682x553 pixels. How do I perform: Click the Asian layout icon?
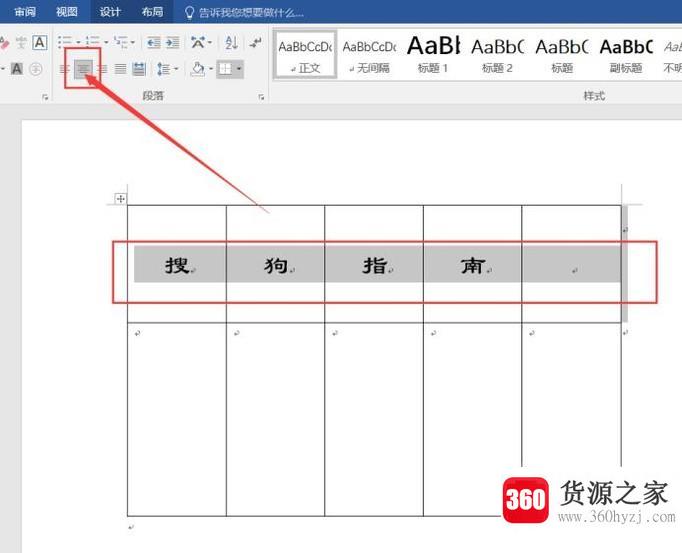[x=198, y=43]
